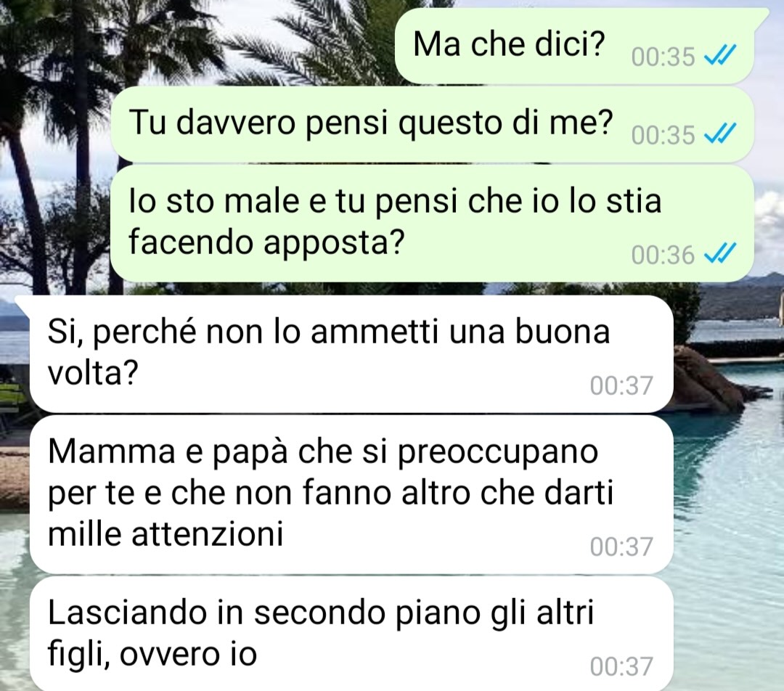Select the 'Mamma e papà che si preoccupano' message

click(x=351, y=494)
